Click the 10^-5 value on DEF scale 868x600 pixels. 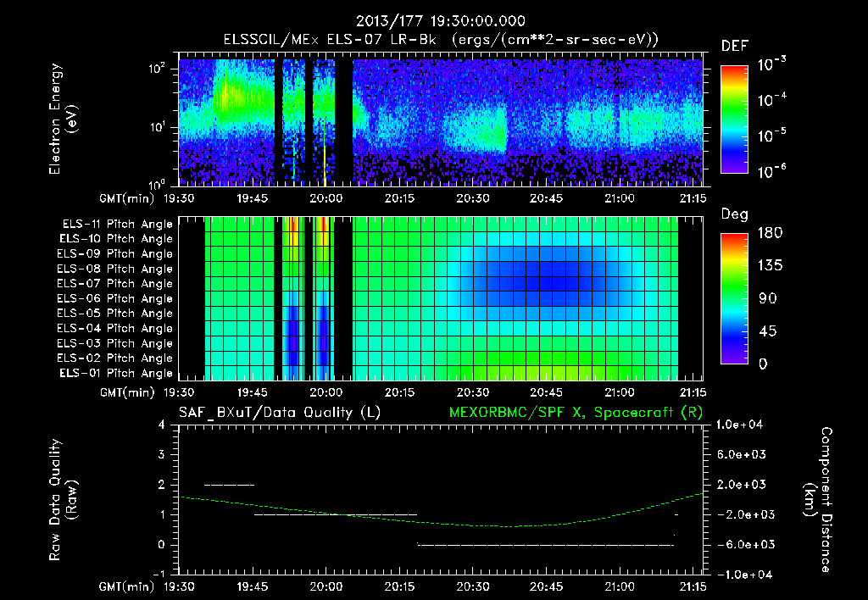(x=771, y=136)
